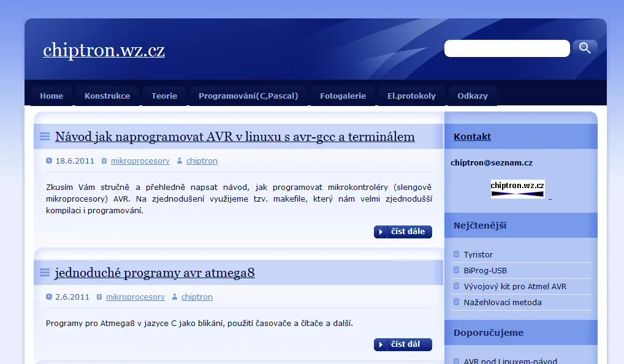The height and width of the screenshot is (364, 624).
Task: Click the document icon before "Tyristor"
Action: [x=455, y=254]
